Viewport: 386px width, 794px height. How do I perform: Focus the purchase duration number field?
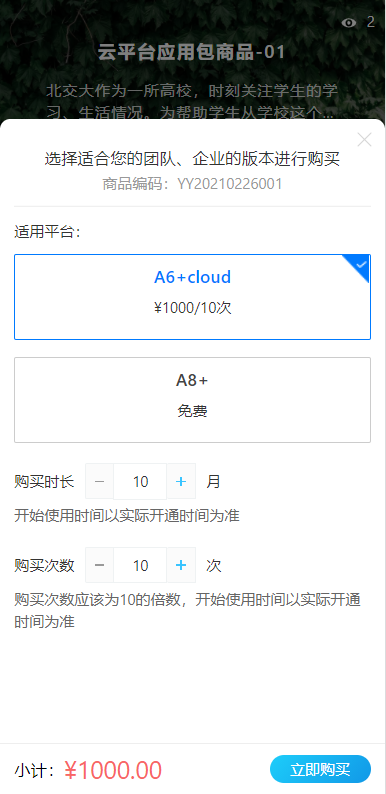(x=140, y=481)
